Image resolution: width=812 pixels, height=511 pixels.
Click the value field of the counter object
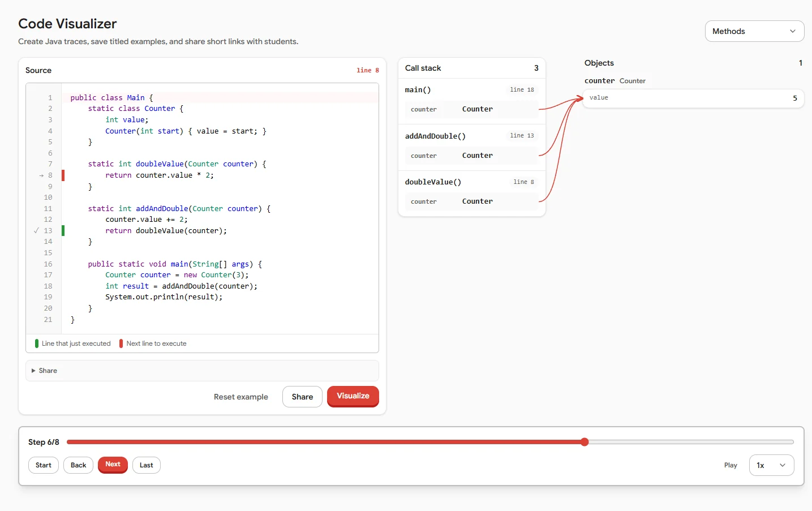click(x=693, y=98)
